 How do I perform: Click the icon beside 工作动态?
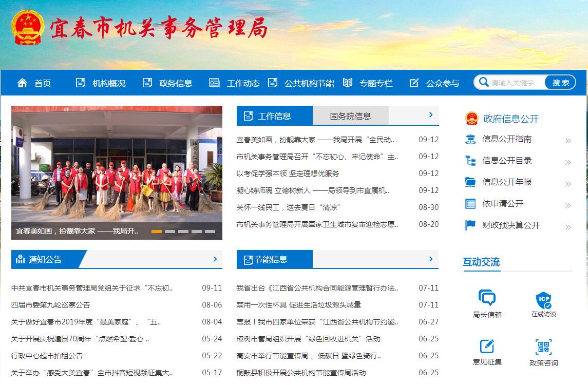click(x=214, y=83)
